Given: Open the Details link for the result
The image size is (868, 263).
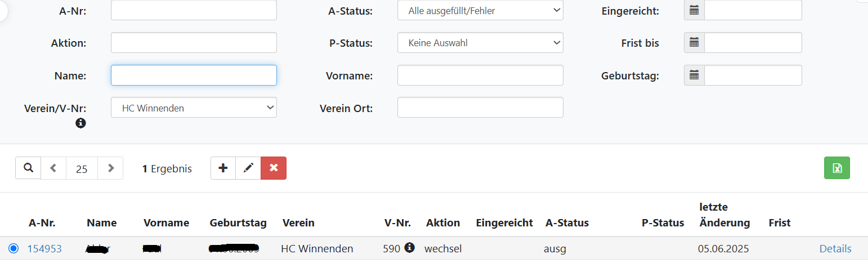Looking at the screenshot, I should point(835,248).
